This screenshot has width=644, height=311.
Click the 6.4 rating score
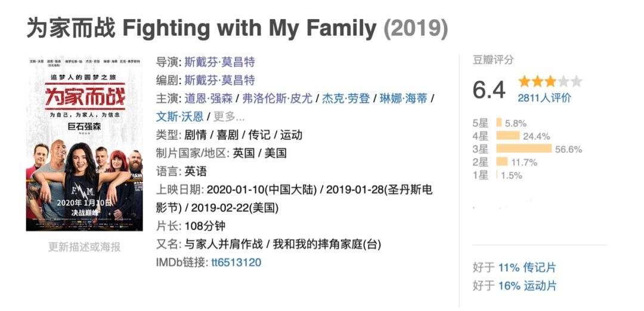point(489,90)
